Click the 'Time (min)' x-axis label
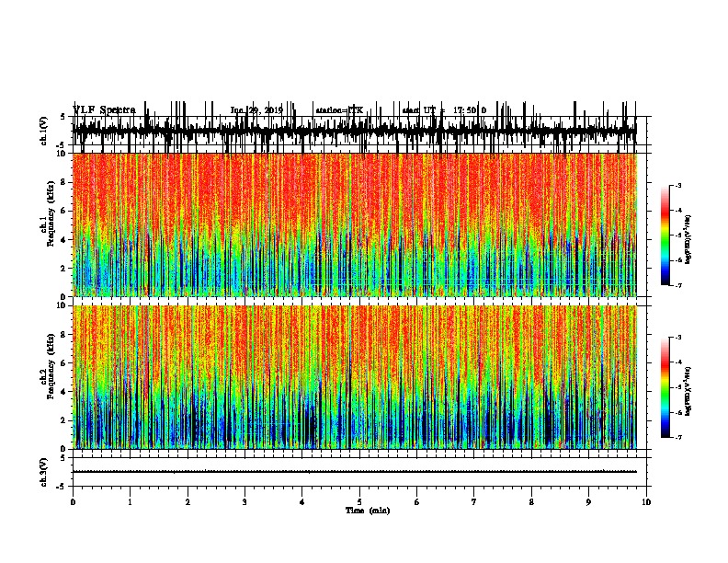The image size is (728, 563). point(368,511)
